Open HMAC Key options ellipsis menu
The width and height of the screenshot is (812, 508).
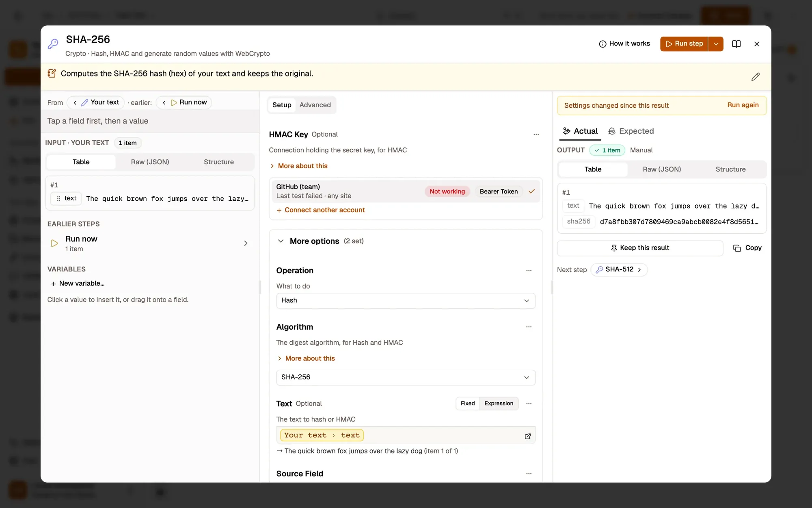[536, 134]
